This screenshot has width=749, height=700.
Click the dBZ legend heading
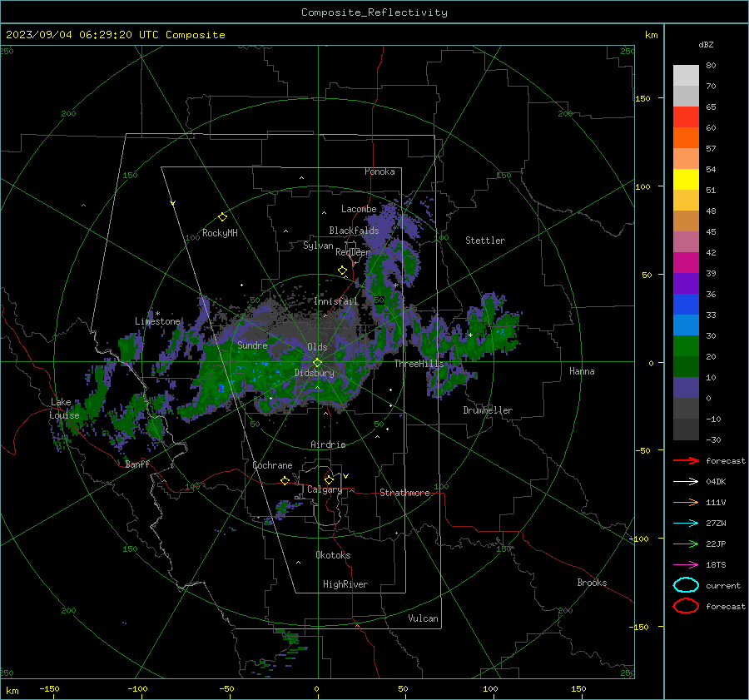706,44
